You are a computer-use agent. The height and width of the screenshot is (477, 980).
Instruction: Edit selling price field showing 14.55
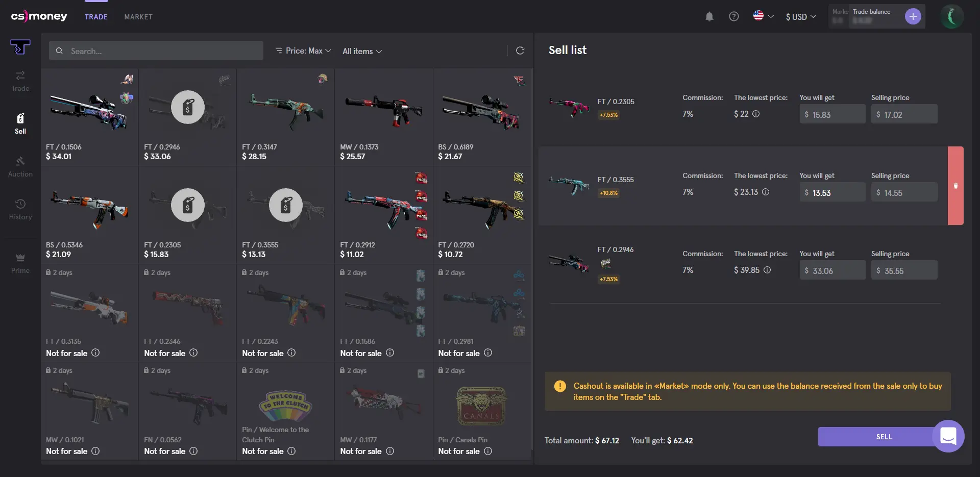tap(904, 192)
